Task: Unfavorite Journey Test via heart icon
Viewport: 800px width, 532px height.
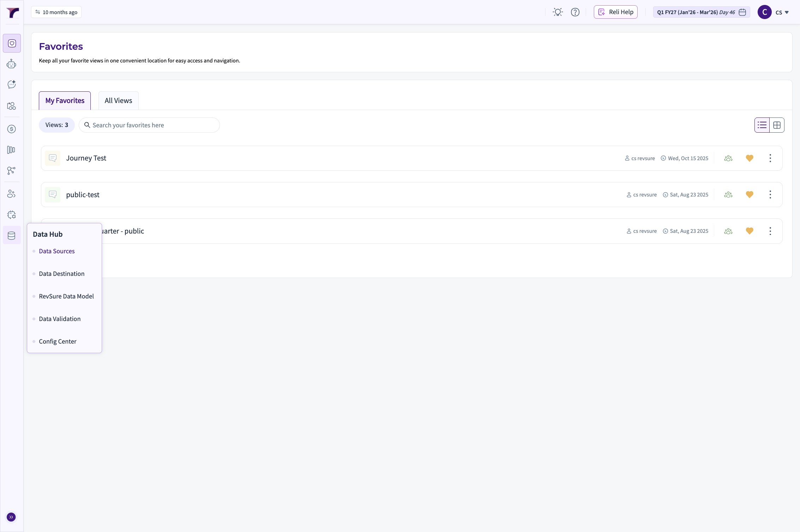Action: point(750,158)
